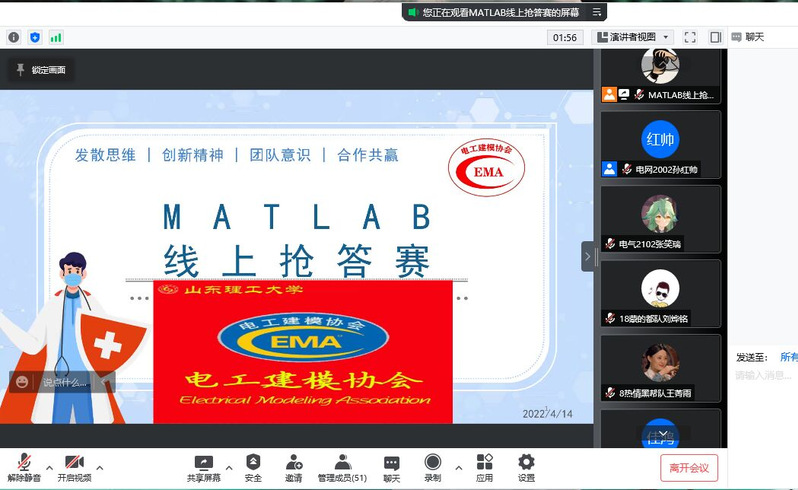The height and width of the screenshot is (490, 798).
Task: Open the Invite (邀请) participants icon
Action: [x=294, y=463]
